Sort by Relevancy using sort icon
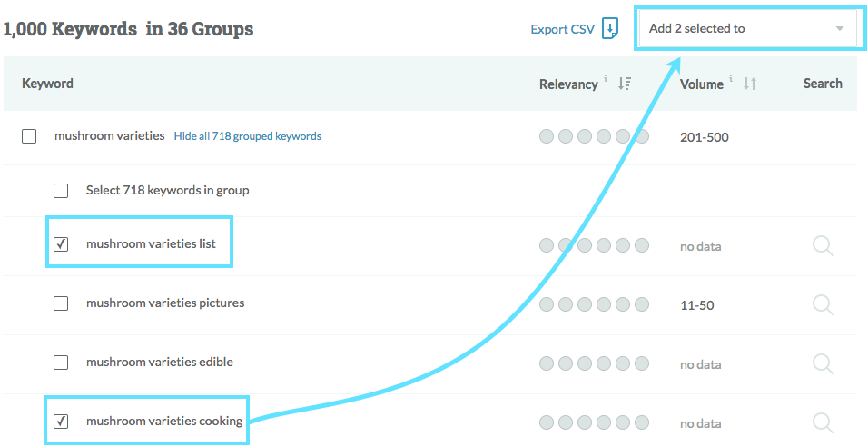This screenshot has height=447, width=868. 624,84
